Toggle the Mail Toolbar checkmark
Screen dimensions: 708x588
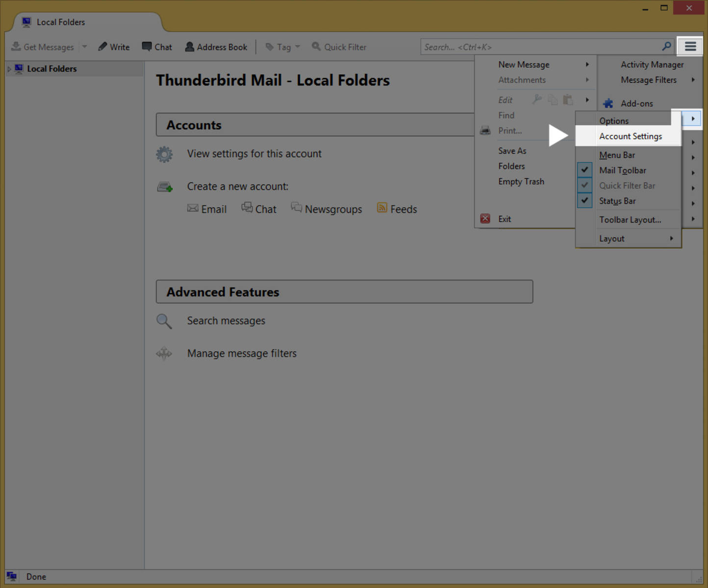585,170
